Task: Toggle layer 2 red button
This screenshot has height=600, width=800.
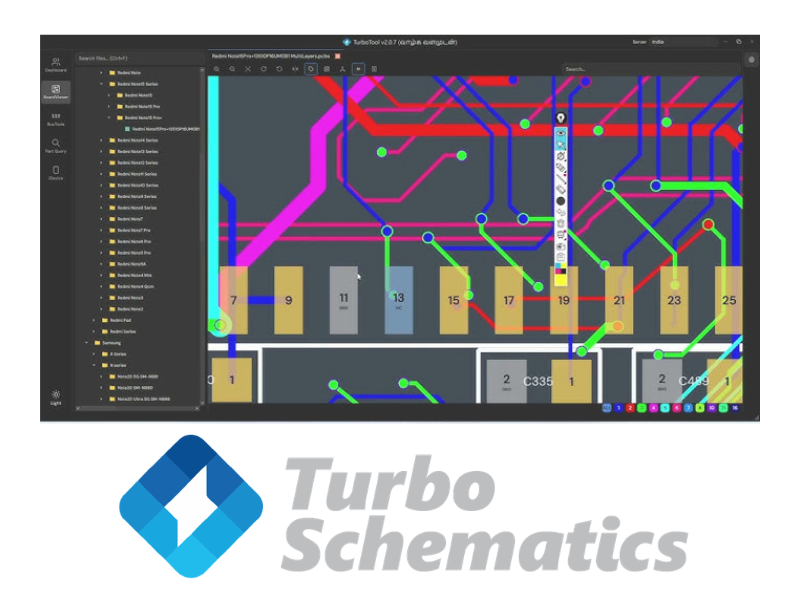Action: [630, 408]
